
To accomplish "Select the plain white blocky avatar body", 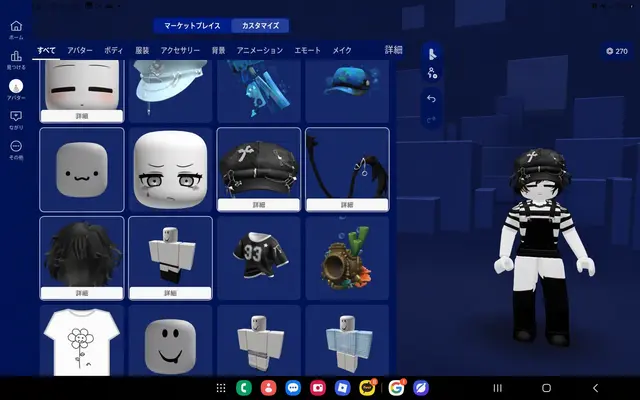I will 259,340.
